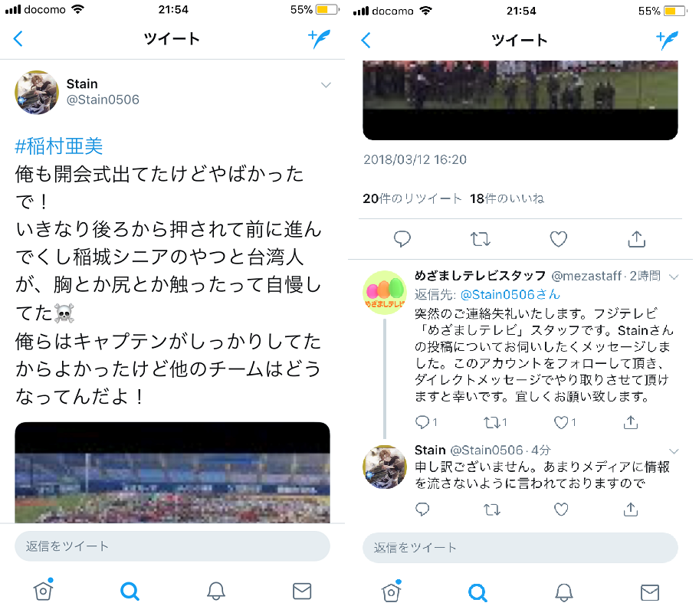Go back using left screen back arrow
Image resolution: width=699 pixels, height=616 pixels.
point(18,39)
